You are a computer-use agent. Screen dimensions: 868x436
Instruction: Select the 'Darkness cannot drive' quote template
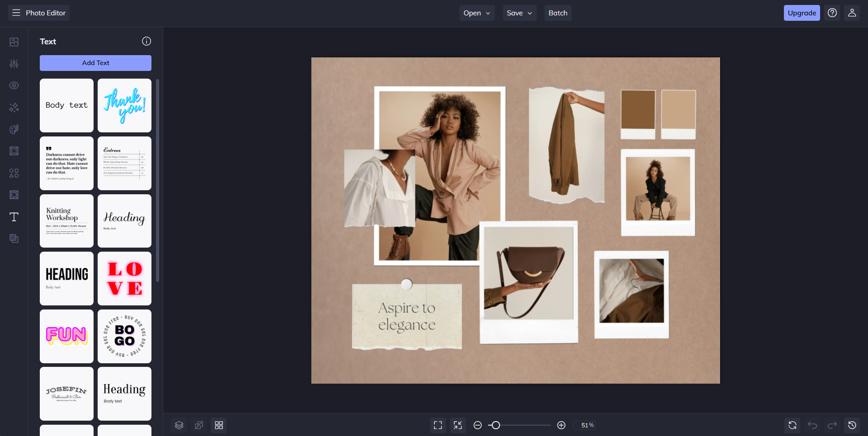click(x=66, y=163)
